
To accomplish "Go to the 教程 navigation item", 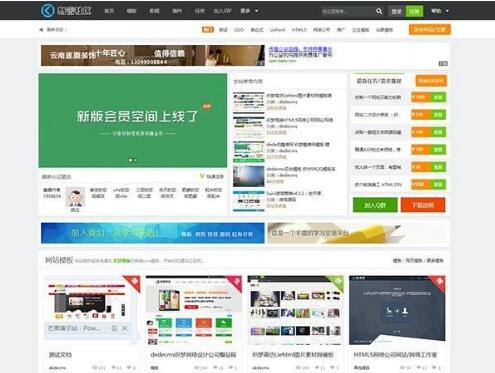I will coord(154,11).
